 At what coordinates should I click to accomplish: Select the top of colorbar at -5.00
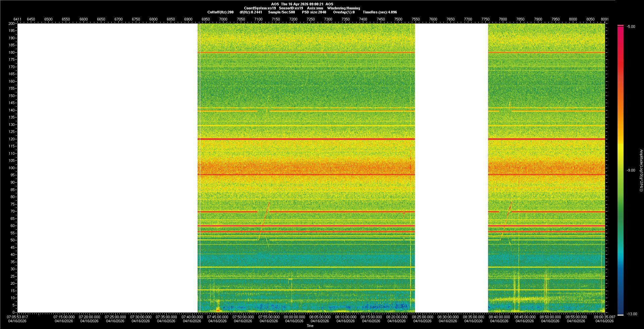pyautogui.click(x=620, y=26)
